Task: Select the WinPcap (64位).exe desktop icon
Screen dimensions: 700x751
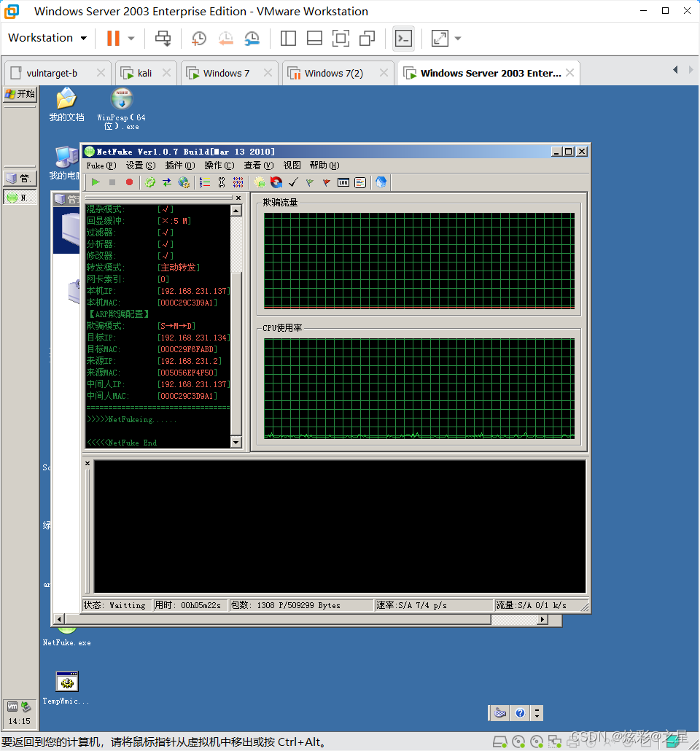Action: point(121,109)
